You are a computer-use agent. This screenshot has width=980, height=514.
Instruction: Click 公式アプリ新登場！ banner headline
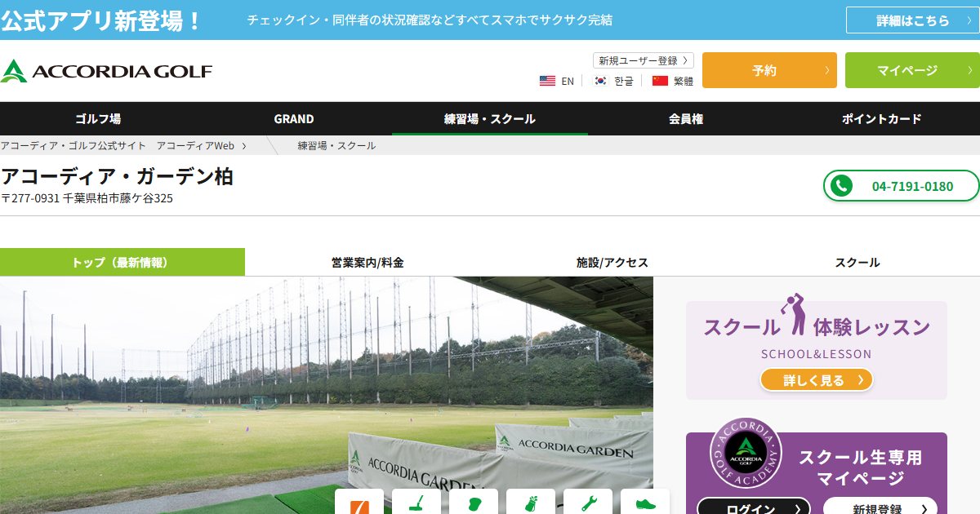(101, 20)
